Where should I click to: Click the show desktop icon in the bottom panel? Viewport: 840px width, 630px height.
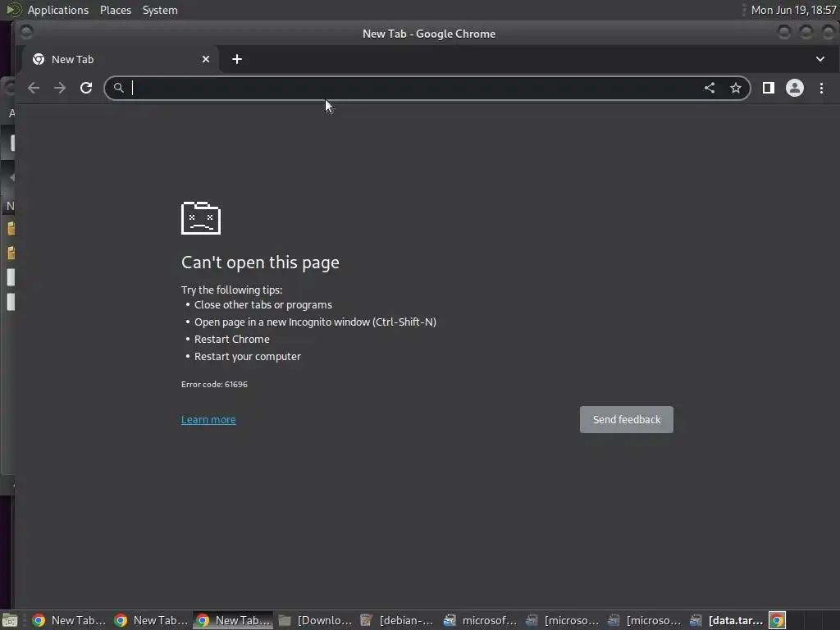click(10, 620)
